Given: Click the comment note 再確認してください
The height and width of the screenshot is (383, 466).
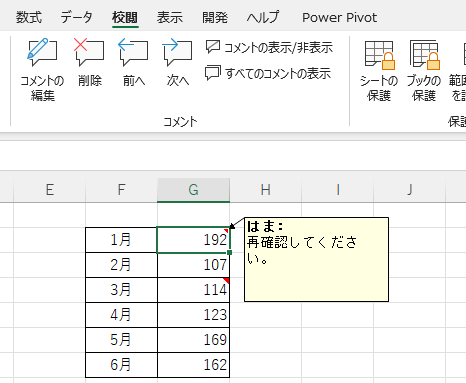Looking at the screenshot, I should click(316, 260).
